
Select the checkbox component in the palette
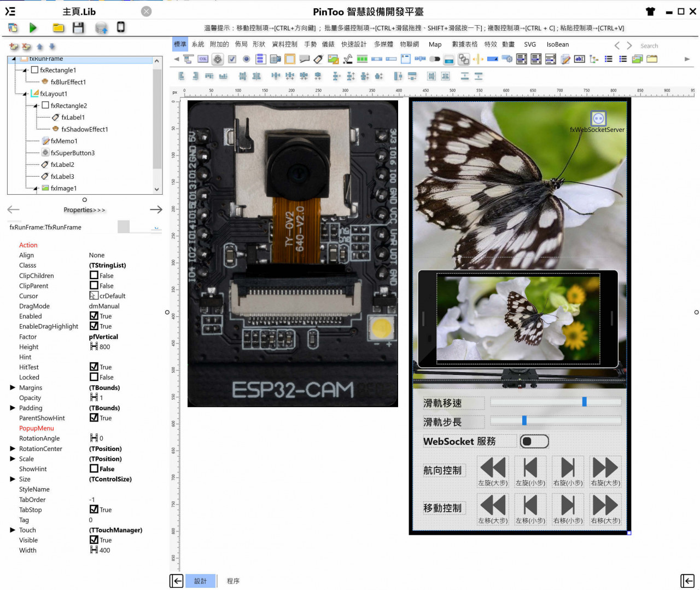232,59
